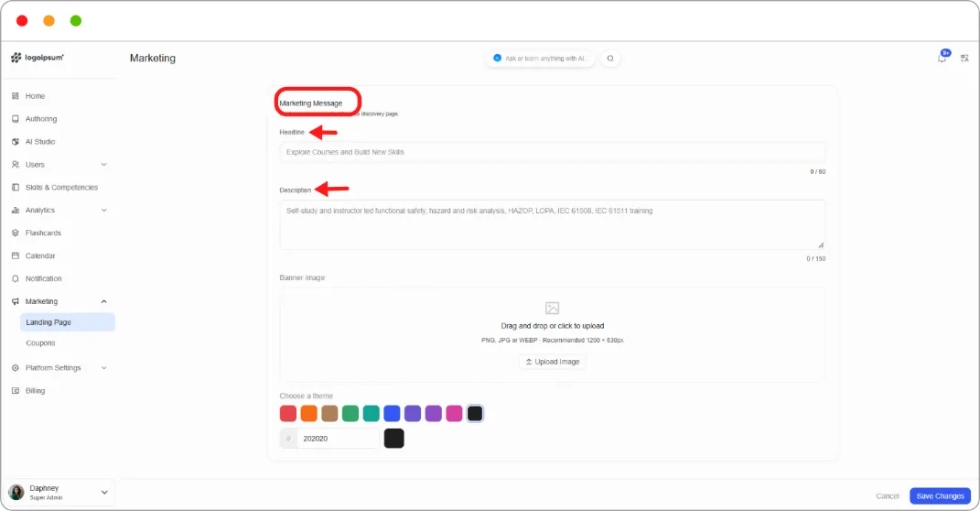Click the Choose a theme label

pos(307,396)
